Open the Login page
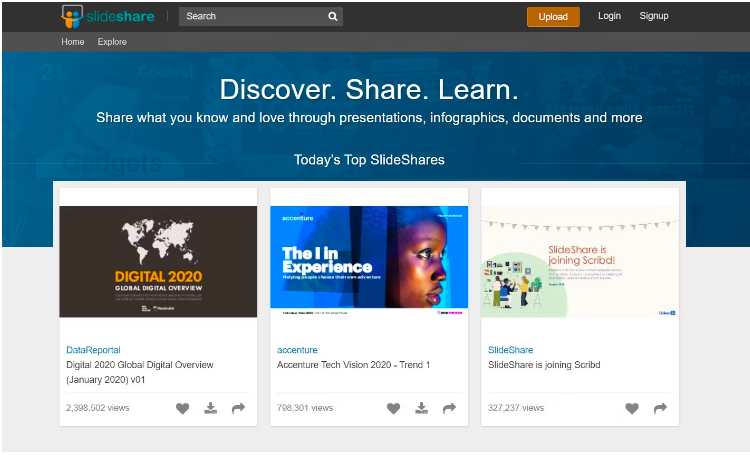This screenshot has height=455, width=750. click(609, 16)
